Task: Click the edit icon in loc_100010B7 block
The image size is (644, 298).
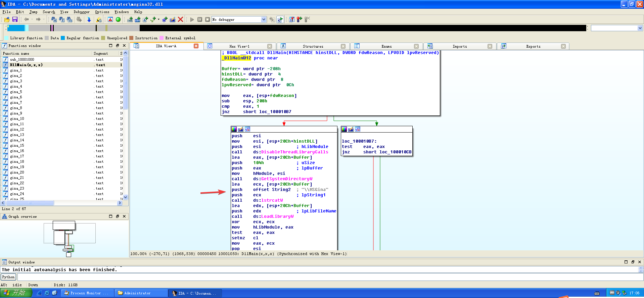Action: click(x=351, y=129)
